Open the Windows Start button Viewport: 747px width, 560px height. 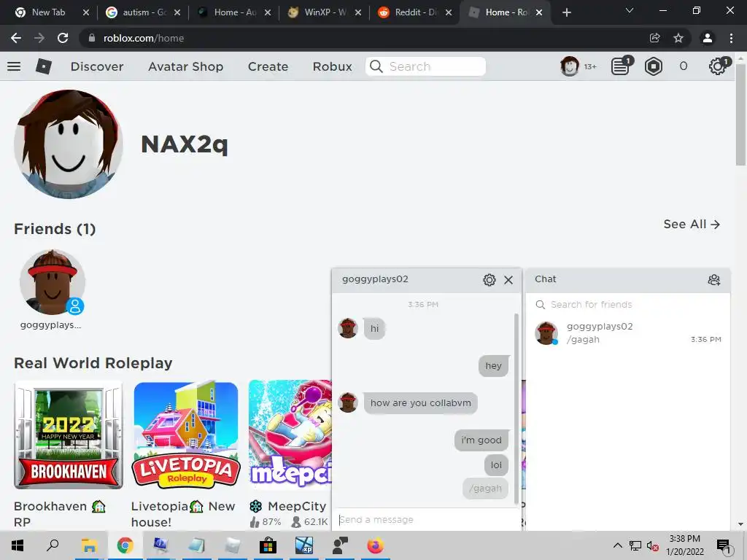18,545
